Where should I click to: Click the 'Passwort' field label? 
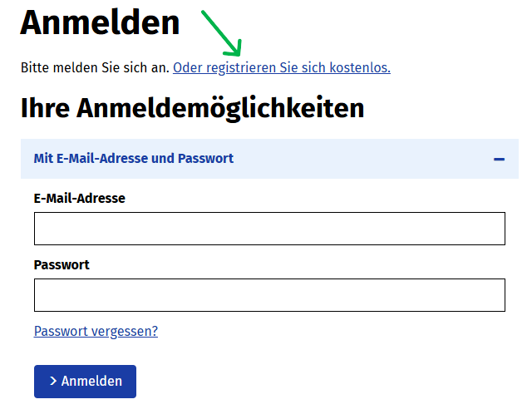62,264
